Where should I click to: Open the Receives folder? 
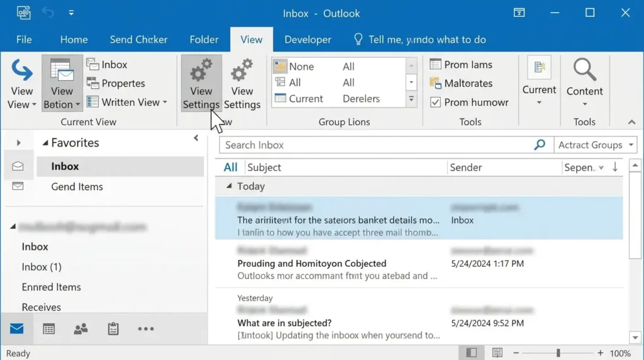point(41,307)
